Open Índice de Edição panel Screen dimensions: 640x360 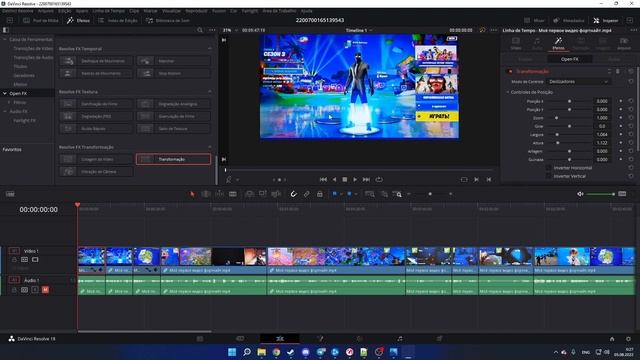coord(118,20)
